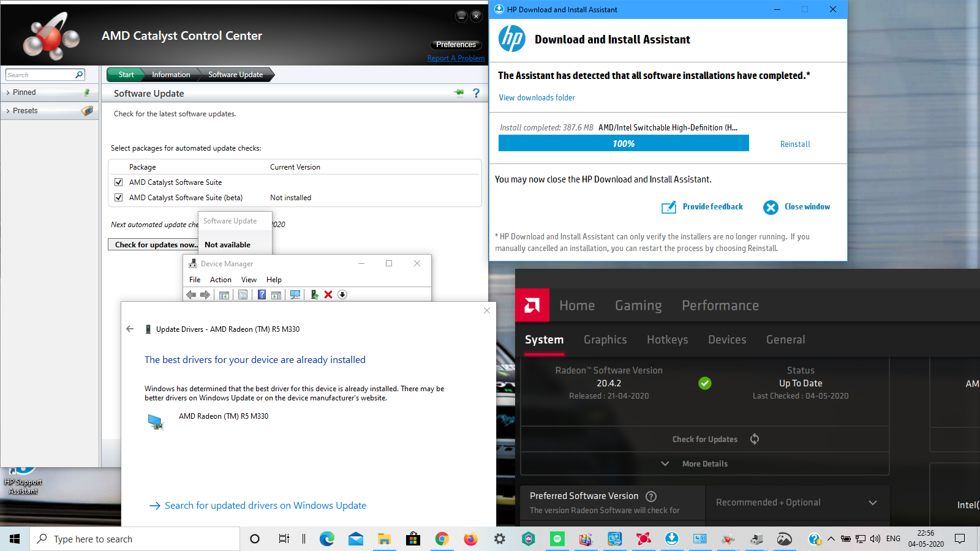980x551 pixels.
Task: Open Device Manager properties toolbar icon
Action: (243, 295)
